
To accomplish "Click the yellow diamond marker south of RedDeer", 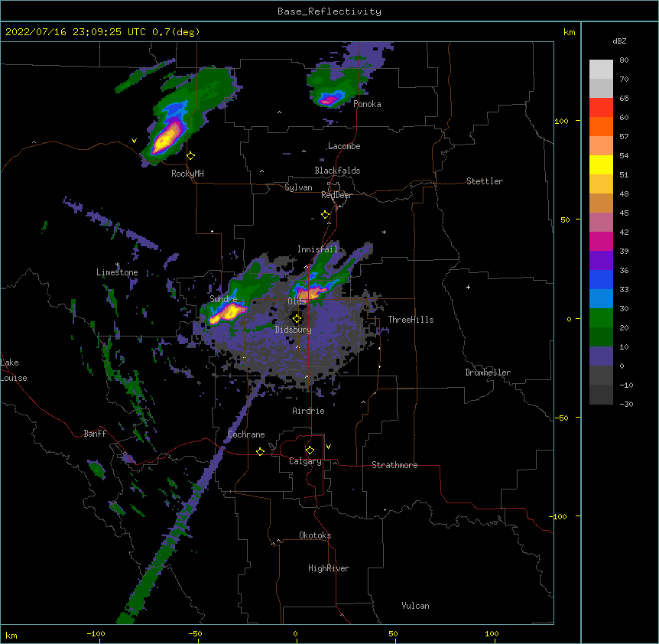I will [326, 215].
